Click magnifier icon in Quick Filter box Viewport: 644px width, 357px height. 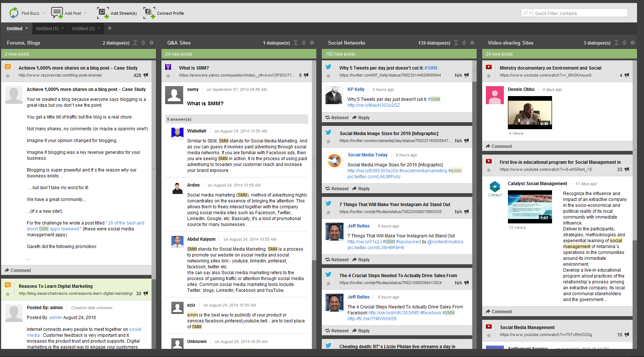pyautogui.click(x=526, y=13)
